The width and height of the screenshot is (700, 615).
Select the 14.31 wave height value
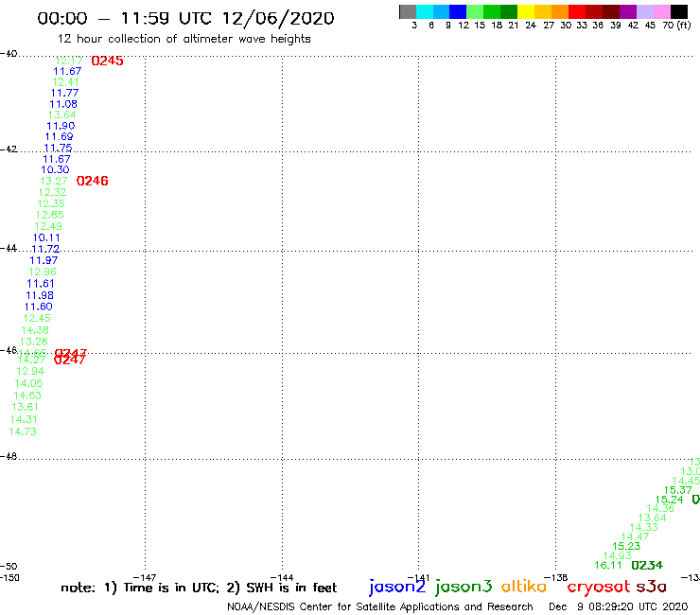tap(24, 419)
